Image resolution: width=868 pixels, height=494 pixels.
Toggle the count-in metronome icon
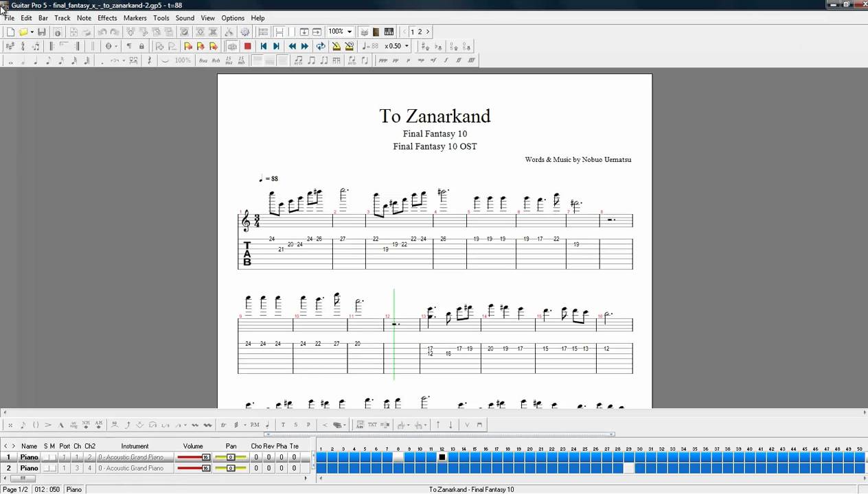click(350, 46)
